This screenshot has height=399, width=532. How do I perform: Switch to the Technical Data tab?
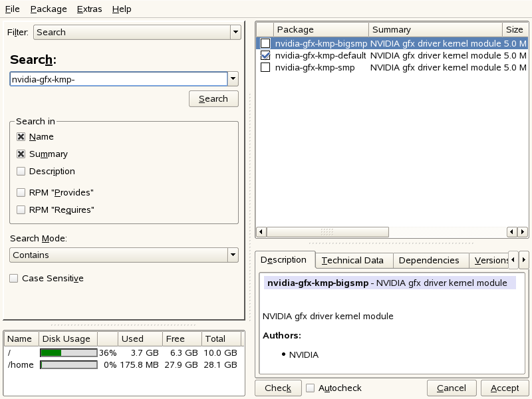(x=353, y=261)
